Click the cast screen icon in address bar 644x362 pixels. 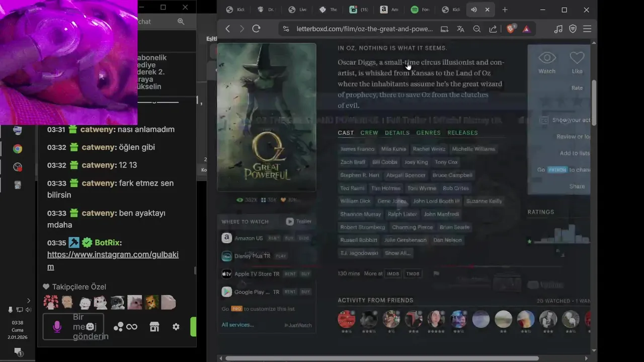point(444,29)
